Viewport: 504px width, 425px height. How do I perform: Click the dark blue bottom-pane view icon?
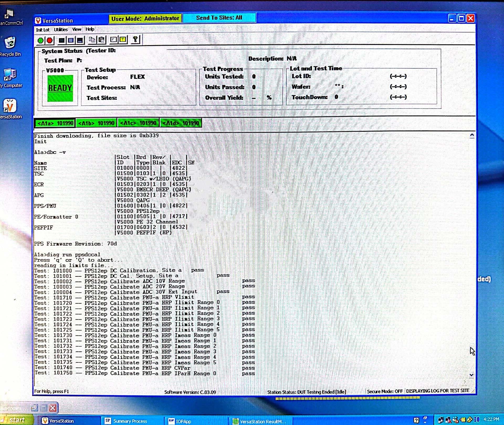tap(80, 40)
